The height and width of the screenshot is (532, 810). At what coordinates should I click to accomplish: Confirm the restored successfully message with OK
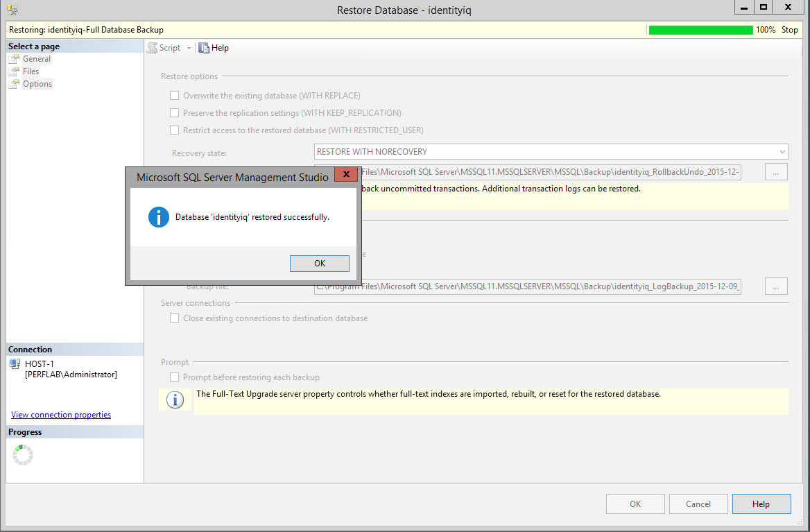point(319,264)
